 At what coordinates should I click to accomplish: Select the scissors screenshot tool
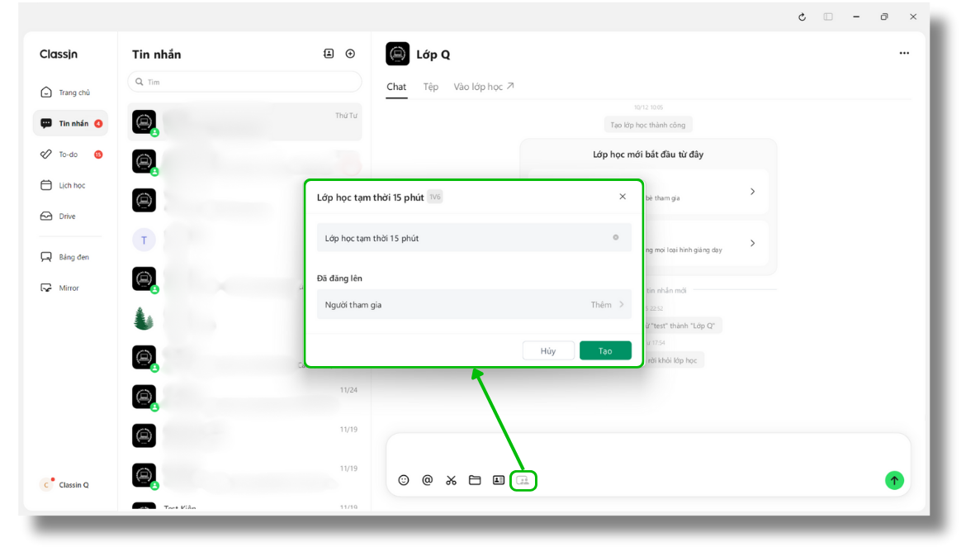pos(451,480)
